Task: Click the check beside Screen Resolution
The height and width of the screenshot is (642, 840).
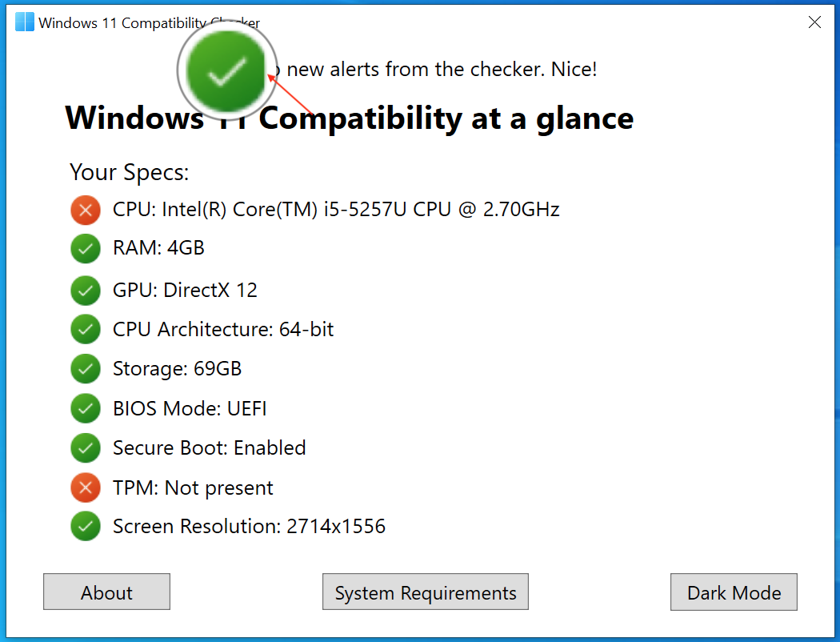Action: click(86, 526)
